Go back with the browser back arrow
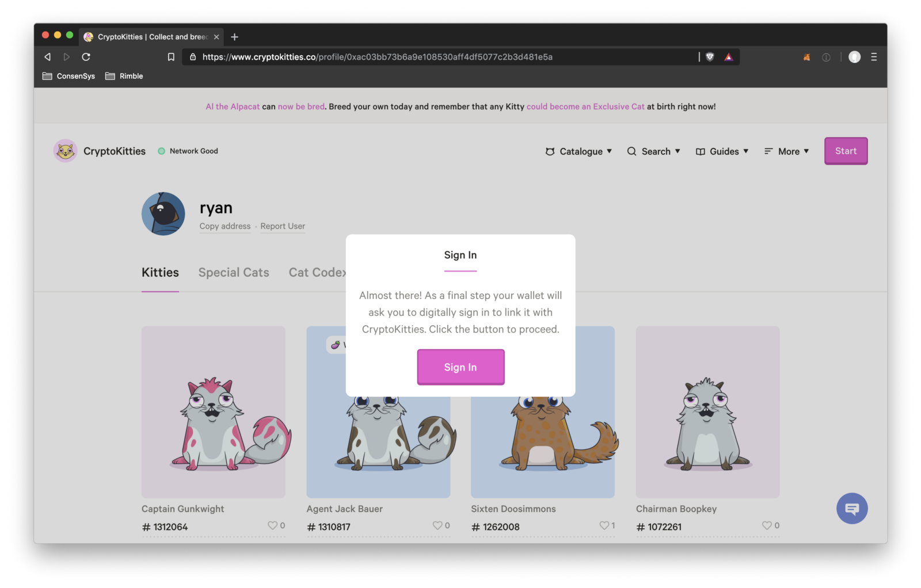 coord(48,57)
